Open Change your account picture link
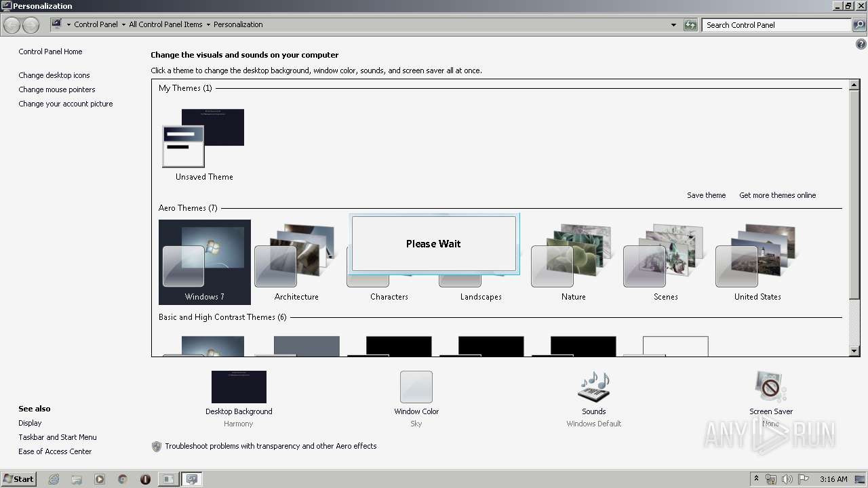Image resolution: width=868 pixels, height=488 pixels. [66, 104]
